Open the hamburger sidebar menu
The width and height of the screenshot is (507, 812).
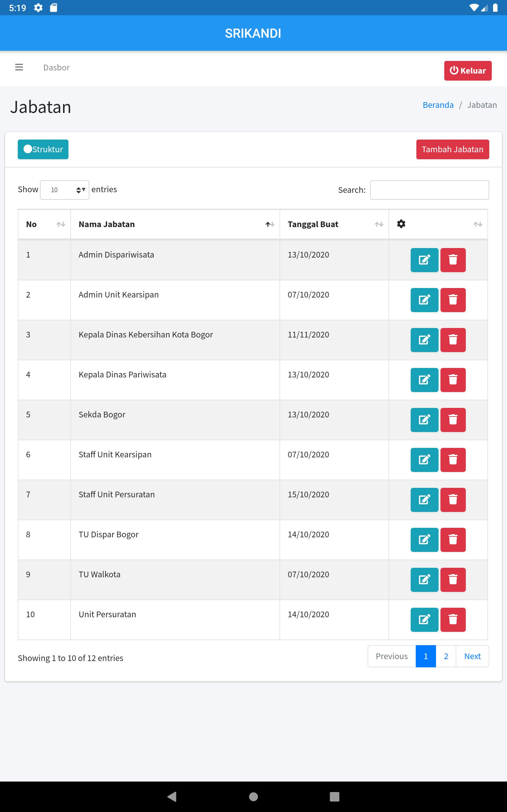pyautogui.click(x=19, y=68)
